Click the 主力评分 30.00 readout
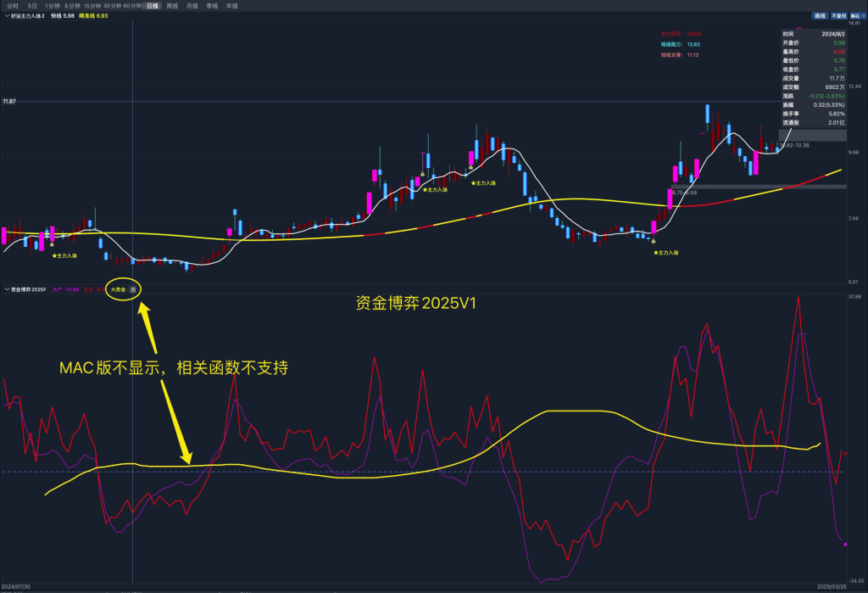The height and width of the screenshot is (593, 868). point(681,34)
